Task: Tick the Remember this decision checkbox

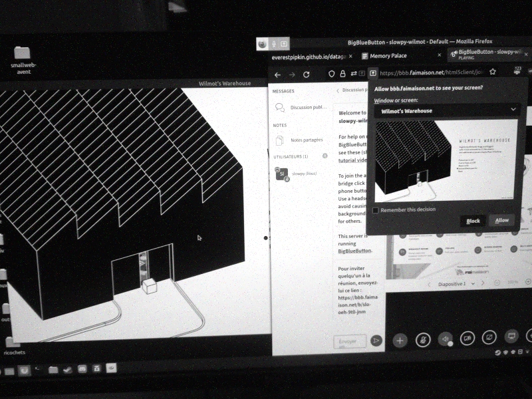Action: 375,210
